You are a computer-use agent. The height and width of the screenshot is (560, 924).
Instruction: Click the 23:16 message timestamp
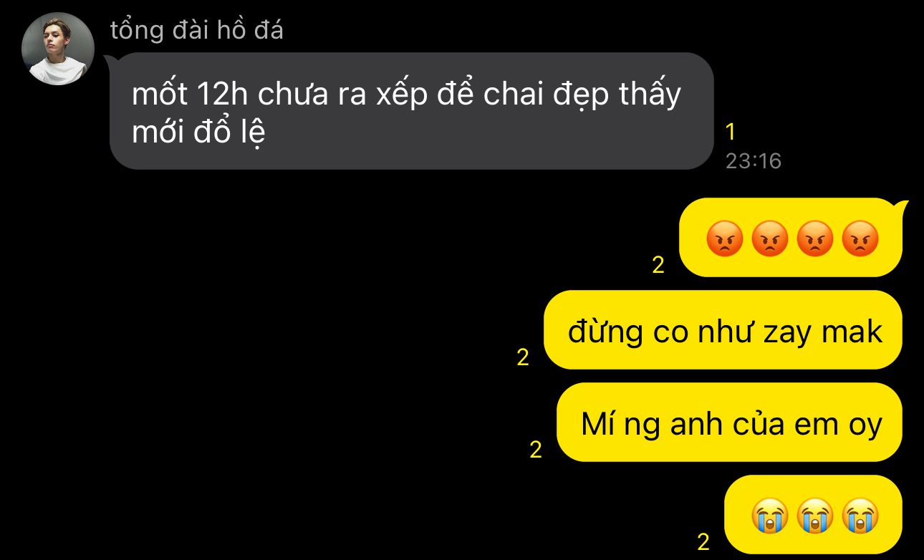pyautogui.click(x=753, y=161)
